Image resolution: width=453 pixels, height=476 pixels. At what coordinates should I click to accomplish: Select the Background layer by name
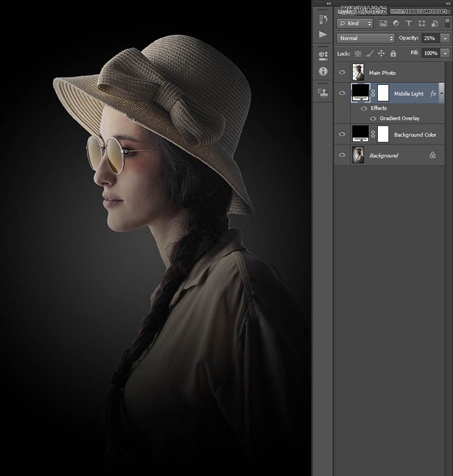pos(384,155)
